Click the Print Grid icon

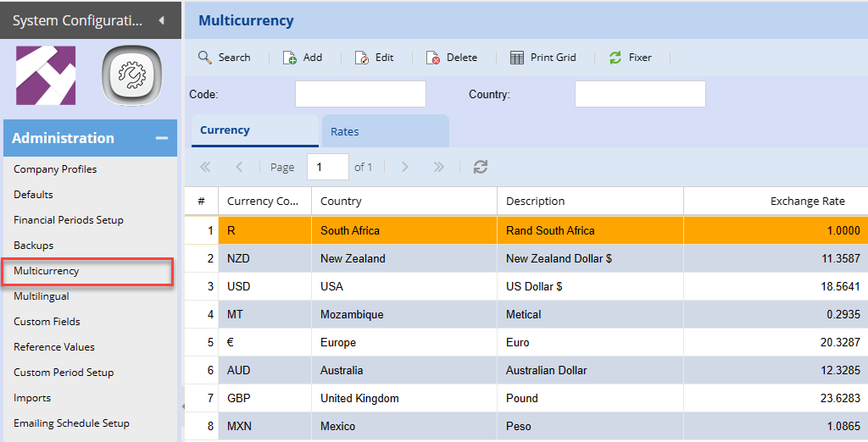point(517,58)
